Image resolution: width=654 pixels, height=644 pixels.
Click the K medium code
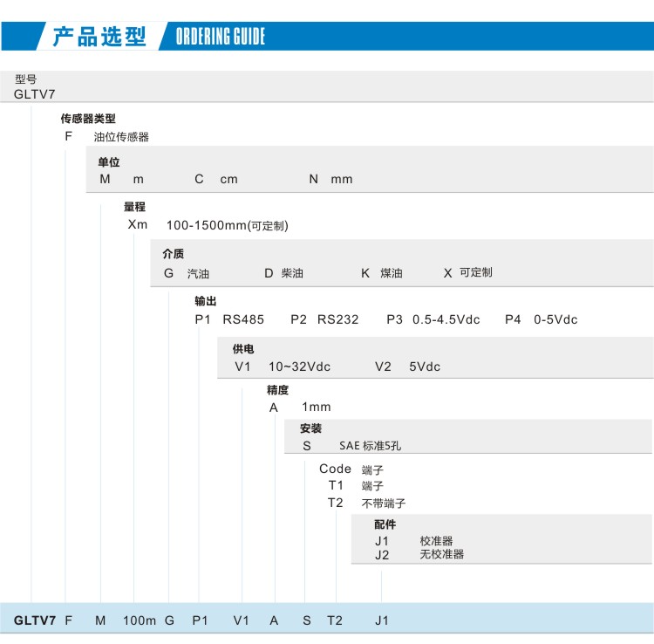(365, 273)
